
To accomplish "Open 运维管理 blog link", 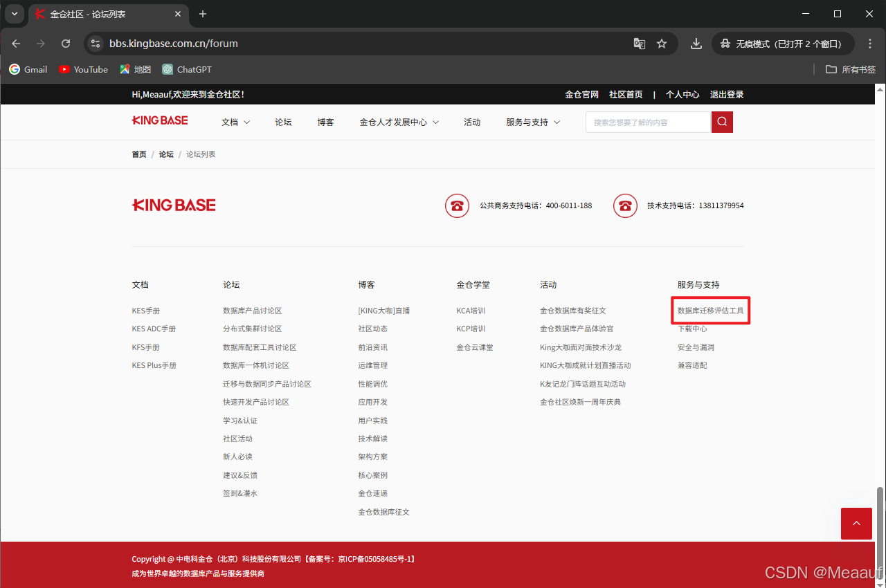I will pos(373,365).
